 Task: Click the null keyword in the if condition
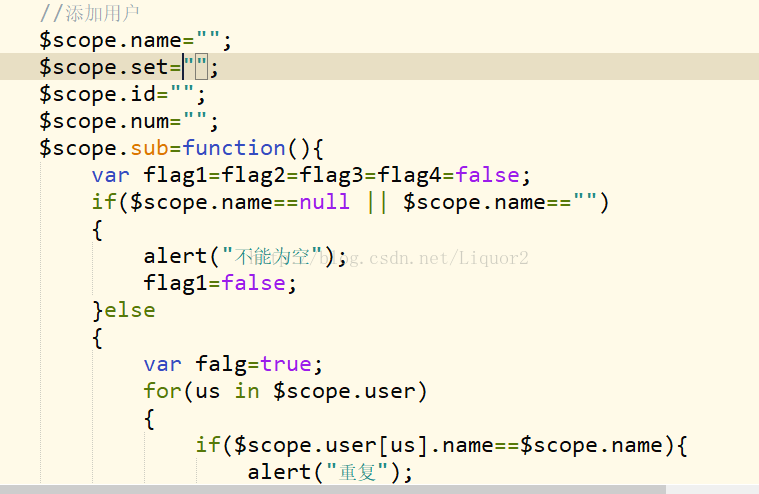click(325, 202)
